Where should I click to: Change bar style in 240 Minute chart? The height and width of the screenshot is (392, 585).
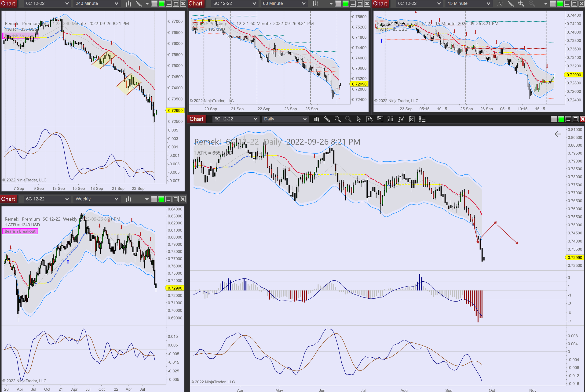(128, 4)
